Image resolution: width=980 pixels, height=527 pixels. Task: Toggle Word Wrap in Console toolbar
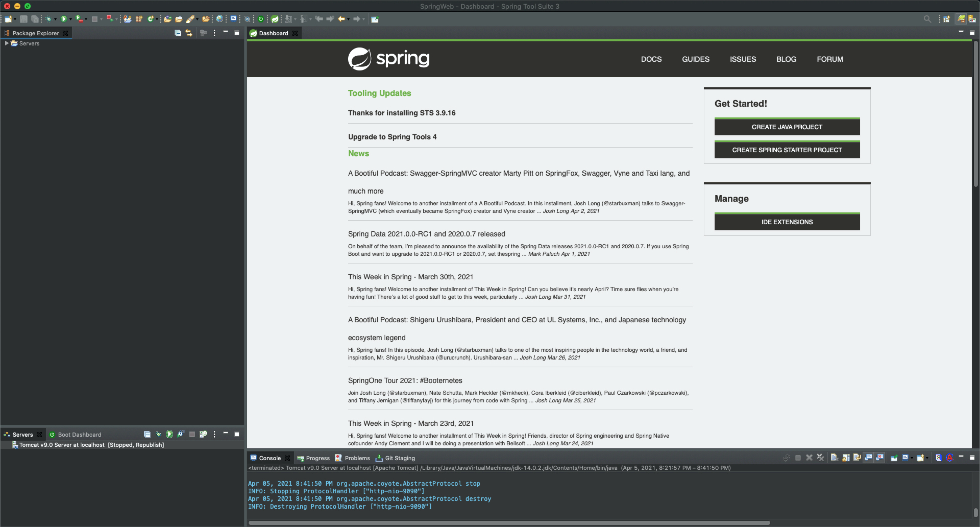click(857, 458)
